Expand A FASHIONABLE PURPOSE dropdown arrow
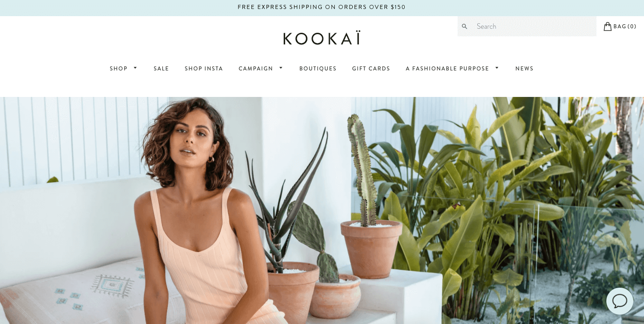Viewport: 644px width, 324px height. click(497, 68)
